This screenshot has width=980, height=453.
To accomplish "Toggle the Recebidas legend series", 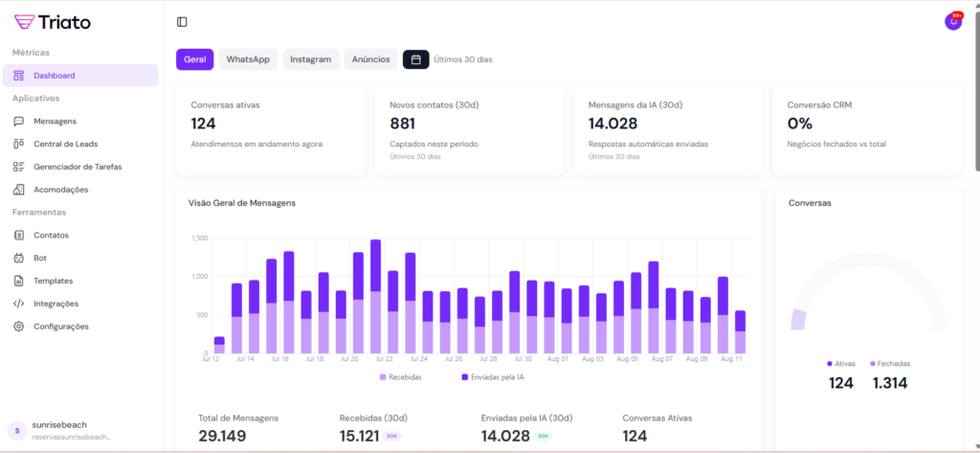I will click(x=400, y=377).
